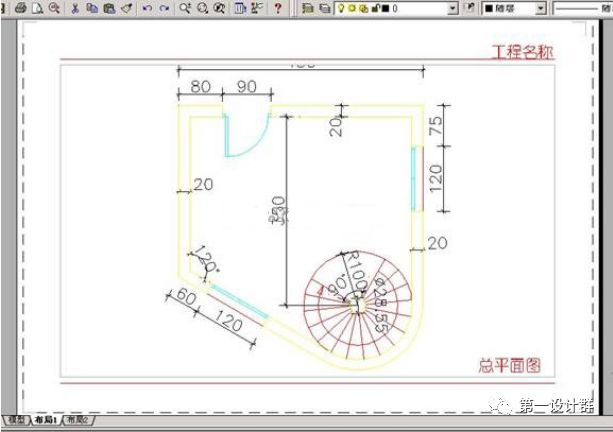Click the 80 dimension text
Image resolution: width=613 pixels, height=432 pixels.
click(x=201, y=86)
